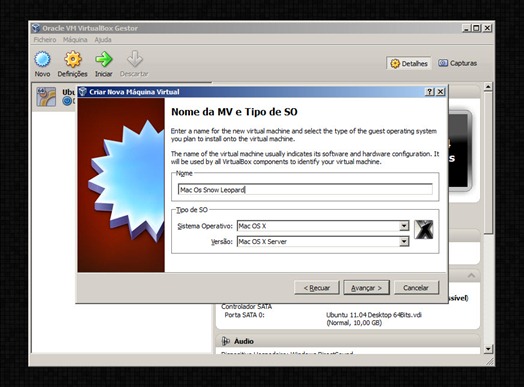This screenshot has height=387, width=524.
Task: Click the Avançar button
Action: click(366, 288)
